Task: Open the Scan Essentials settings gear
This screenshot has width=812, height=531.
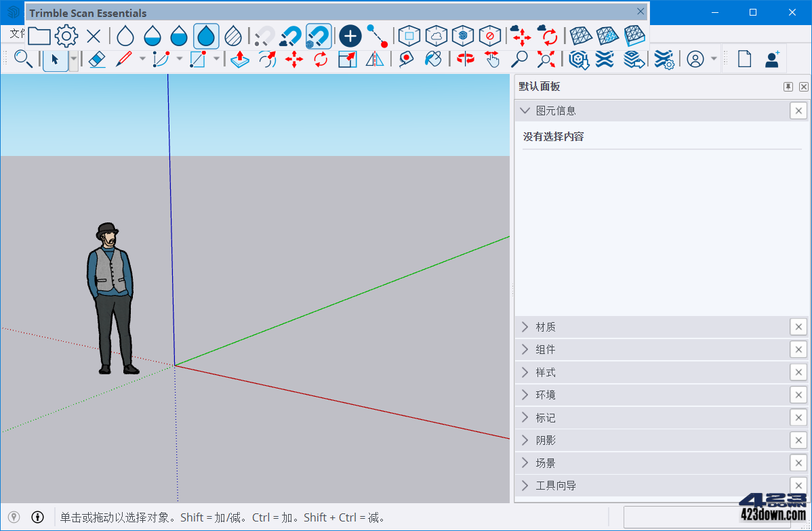Action: (66, 35)
